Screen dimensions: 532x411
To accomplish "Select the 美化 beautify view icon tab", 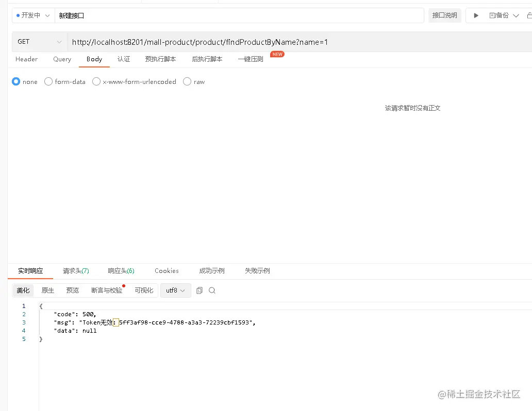I will (23, 290).
